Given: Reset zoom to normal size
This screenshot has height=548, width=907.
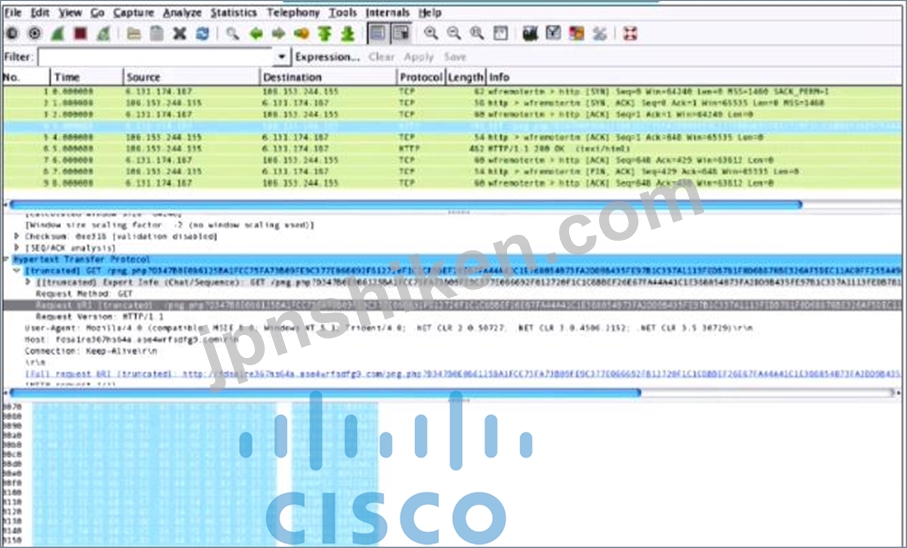Looking at the screenshot, I should 477,34.
